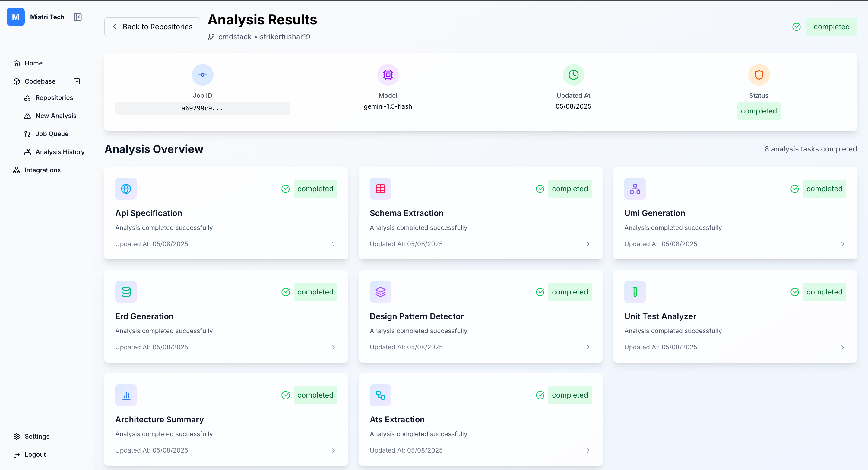The image size is (868, 470).
Task: Click the Schema Extraction table icon
Action: click(x=380, y=189)
